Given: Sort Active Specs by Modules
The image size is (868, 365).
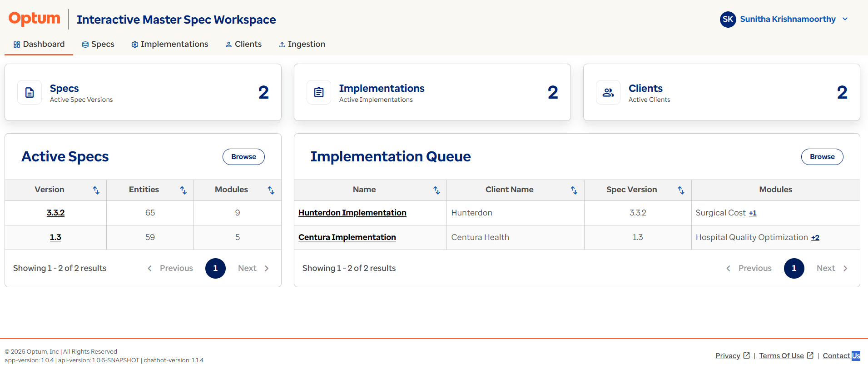Looking at the screenshot, I should tap(271, 190).
